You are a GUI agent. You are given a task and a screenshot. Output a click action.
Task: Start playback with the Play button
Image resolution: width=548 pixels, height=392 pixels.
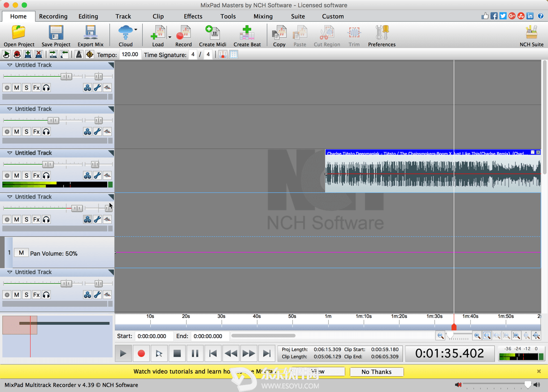(123, 353)
